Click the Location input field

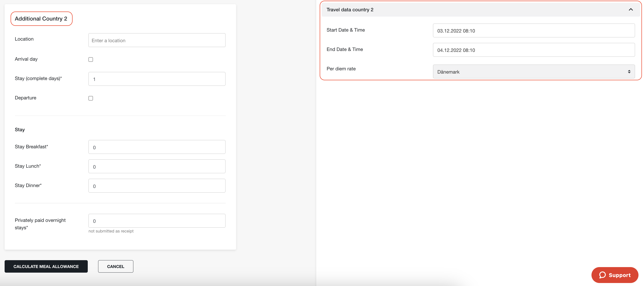pyautogui.click(x=157, y=40)
